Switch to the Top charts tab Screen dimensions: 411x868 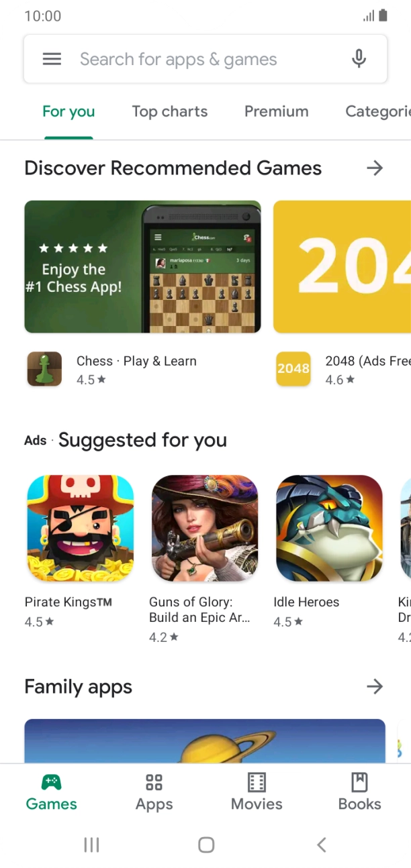click(x=169, y=111)
